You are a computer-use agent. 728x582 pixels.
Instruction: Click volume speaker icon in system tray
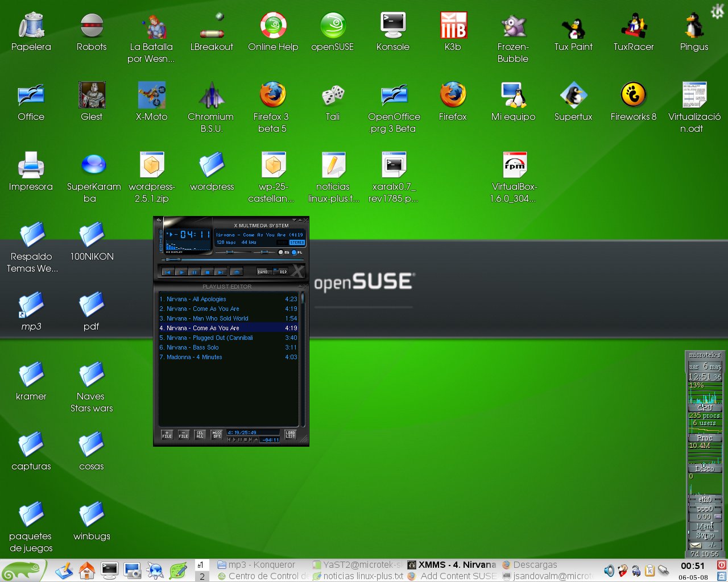click(609, 571)
